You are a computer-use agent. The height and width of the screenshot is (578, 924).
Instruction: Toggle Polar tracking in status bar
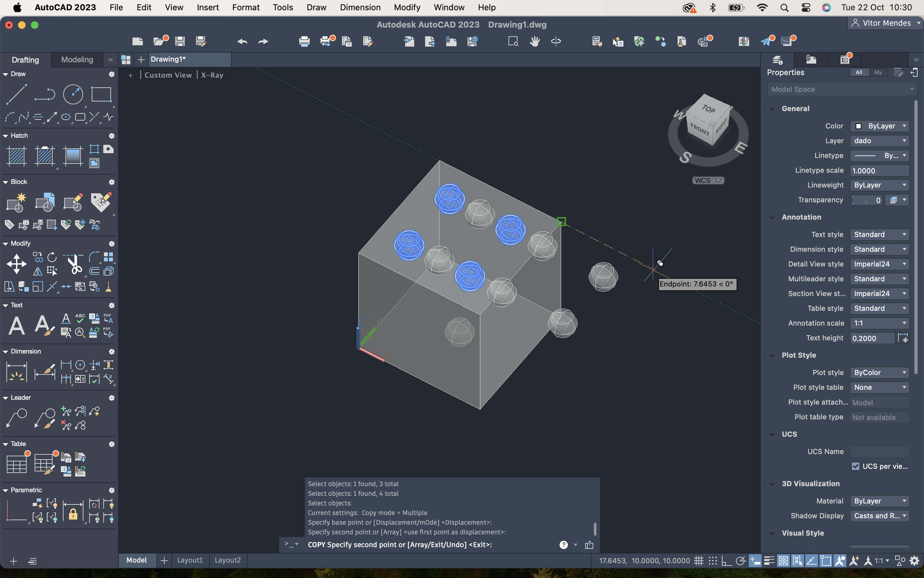pyautogui.click(x=740, y=561)
